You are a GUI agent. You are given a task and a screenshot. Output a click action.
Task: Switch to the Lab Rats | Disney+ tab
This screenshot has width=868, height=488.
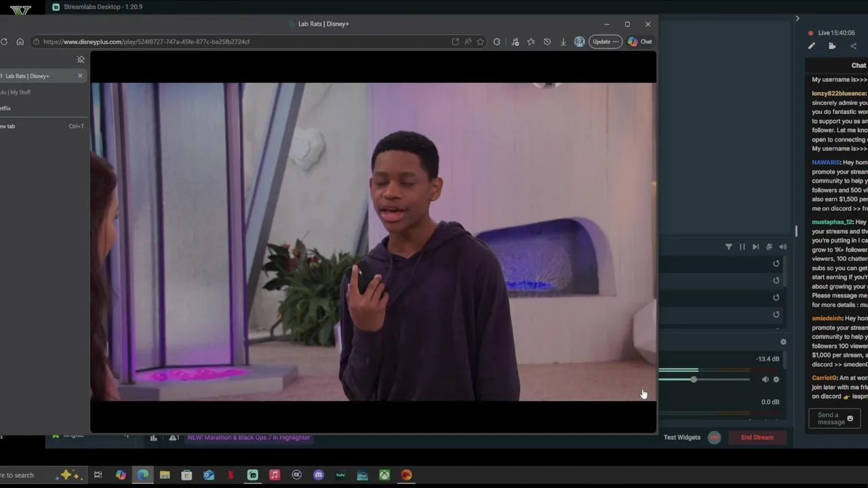coord(42,76)
